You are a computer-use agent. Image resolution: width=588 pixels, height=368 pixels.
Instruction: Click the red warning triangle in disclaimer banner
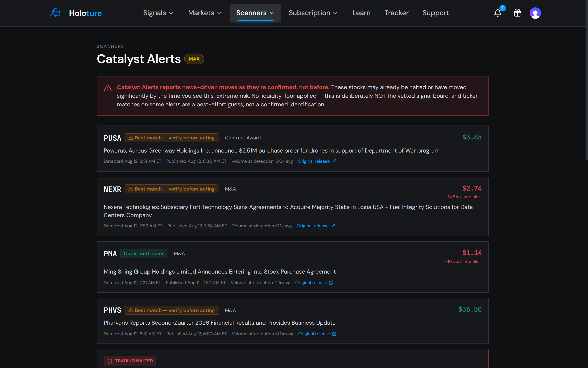tap(108, 88)
